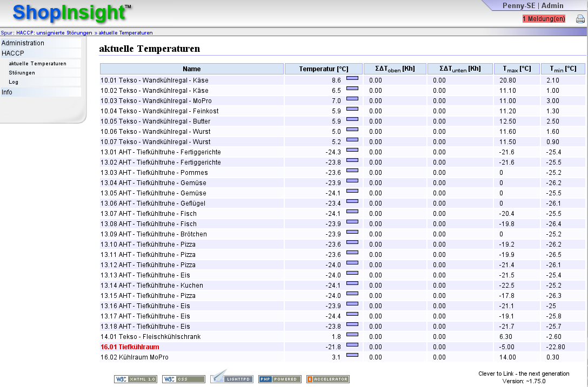
Task: Open the Log submenu item
Action: tap(13, 82)
